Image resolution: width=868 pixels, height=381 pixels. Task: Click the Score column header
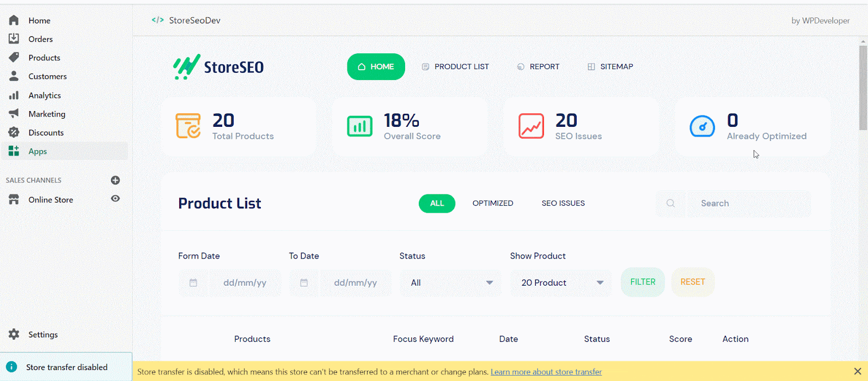click(681, 339)
